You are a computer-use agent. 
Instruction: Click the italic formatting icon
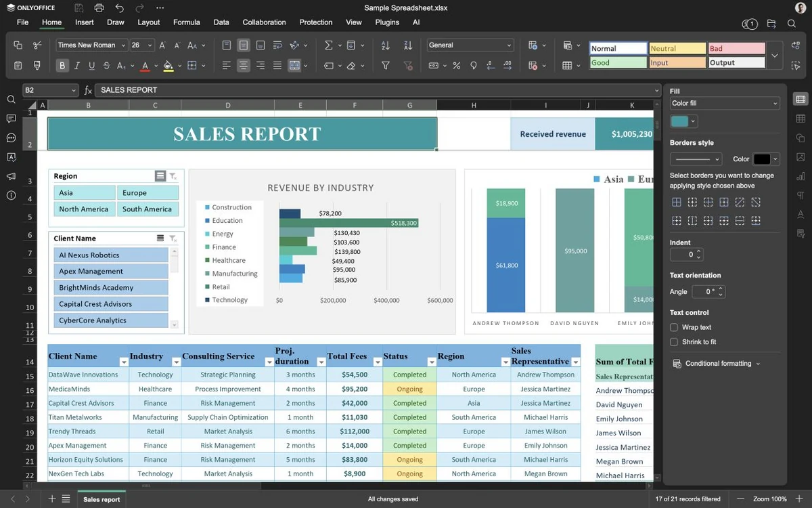[77, 66]
